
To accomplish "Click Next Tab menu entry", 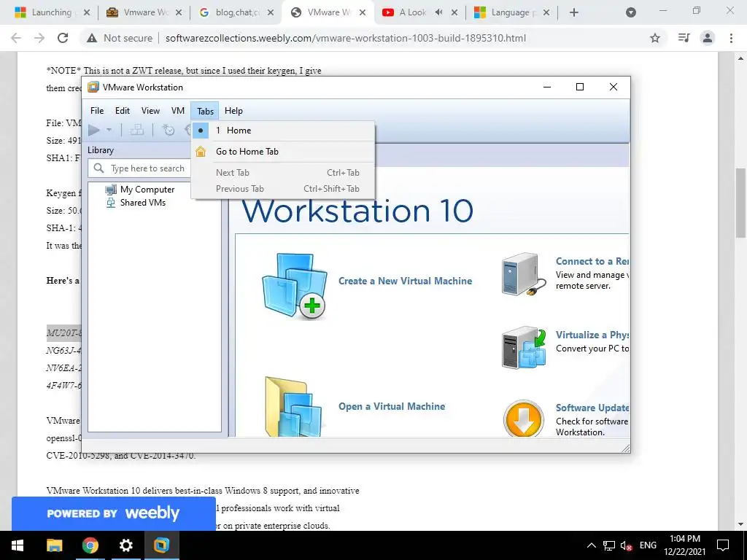I will tap(283, 172).
